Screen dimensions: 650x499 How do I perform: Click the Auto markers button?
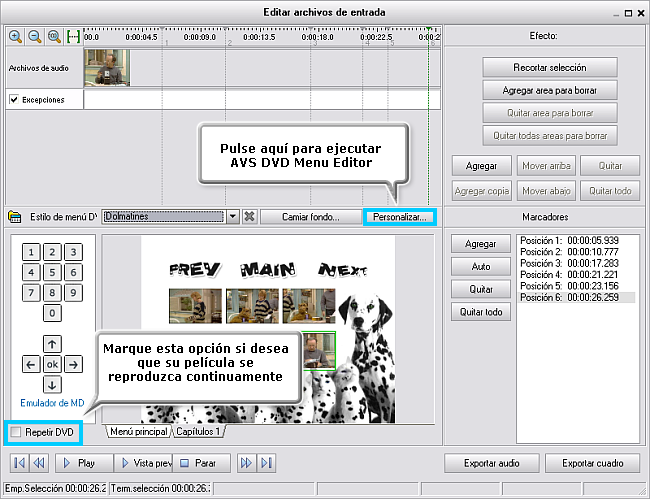[480, 266]
